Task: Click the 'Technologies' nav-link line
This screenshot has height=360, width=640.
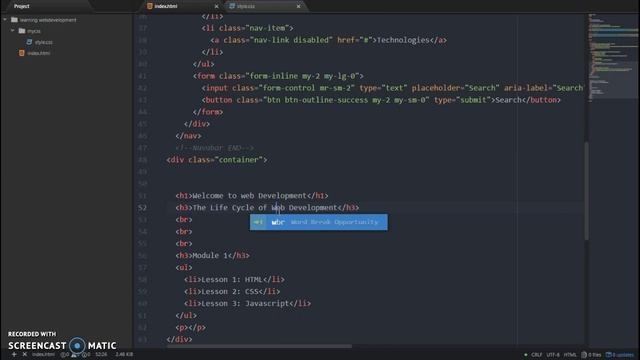Action: [x=329, y=40]
